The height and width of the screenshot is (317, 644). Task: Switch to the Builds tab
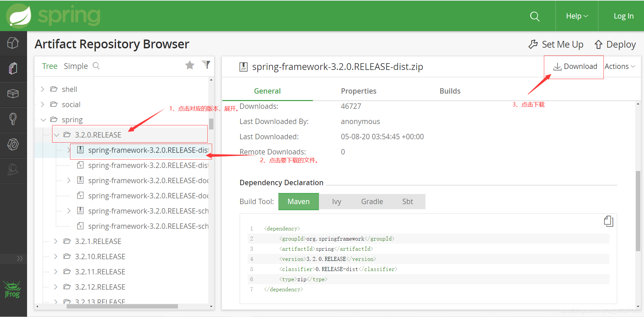tap(450, 91)
